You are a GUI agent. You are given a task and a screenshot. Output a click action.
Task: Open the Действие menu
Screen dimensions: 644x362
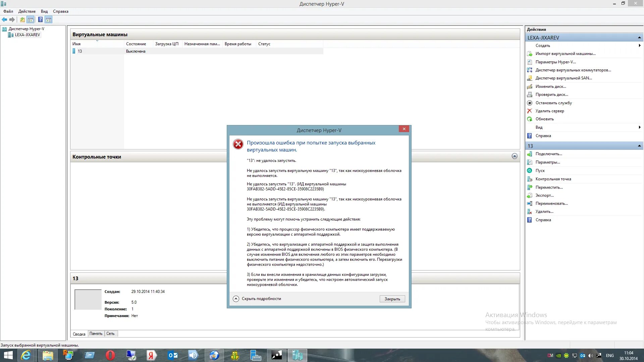[x=27, y=11]
